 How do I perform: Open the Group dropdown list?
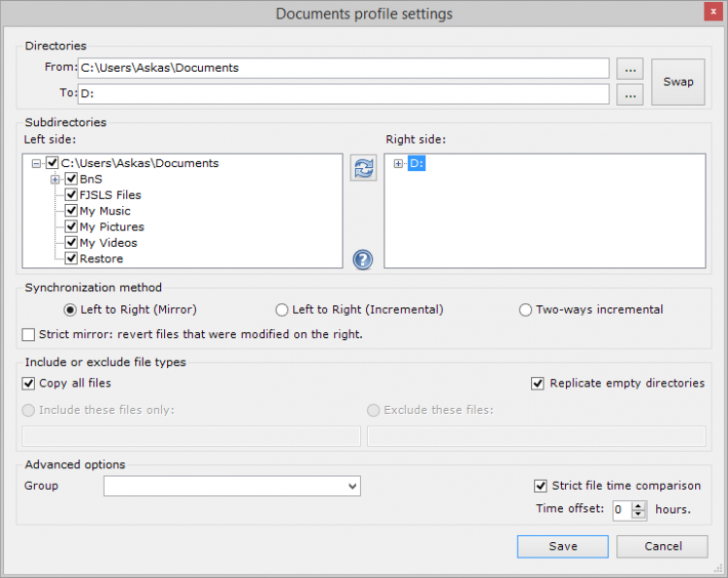coord(351,486)
